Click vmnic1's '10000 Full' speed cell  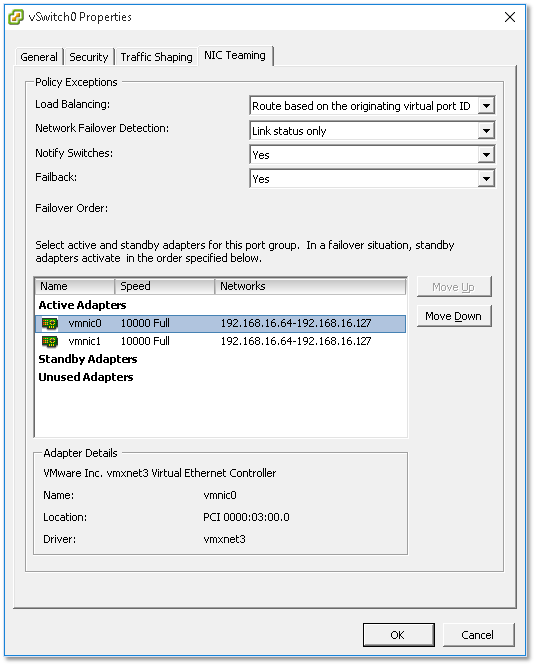[x=145, y=341]
